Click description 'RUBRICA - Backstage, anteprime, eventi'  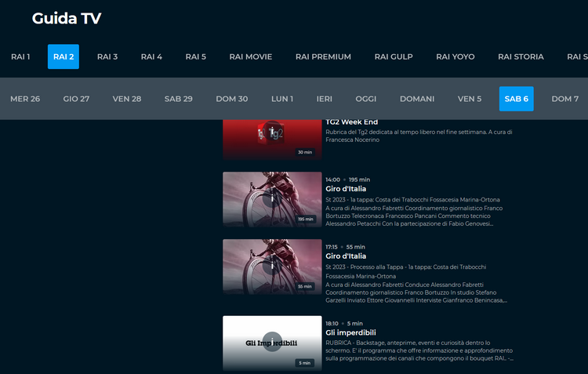(419, 350)
